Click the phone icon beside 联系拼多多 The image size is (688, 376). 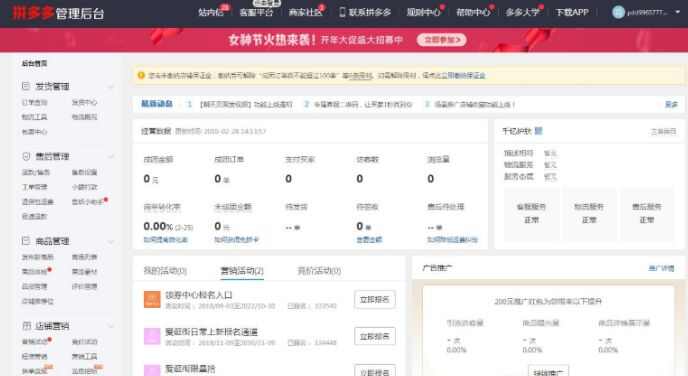tap(342, 12)
